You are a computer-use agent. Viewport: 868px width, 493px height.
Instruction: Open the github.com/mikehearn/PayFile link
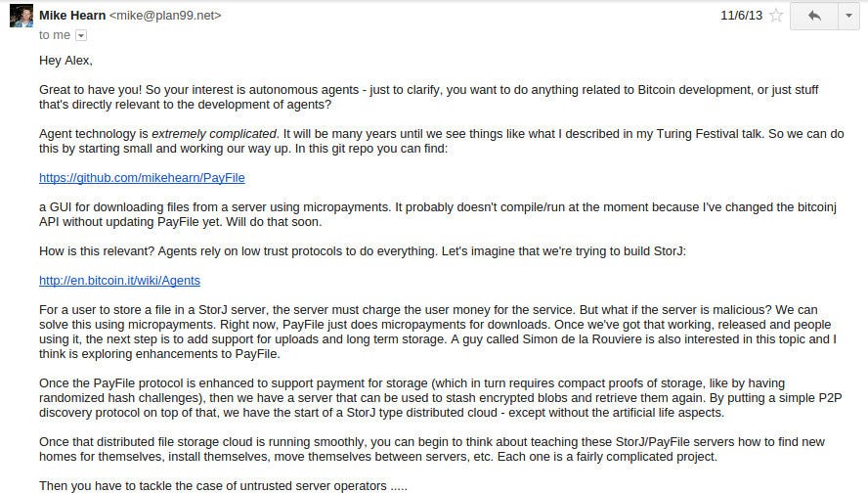tap(142, 178)
